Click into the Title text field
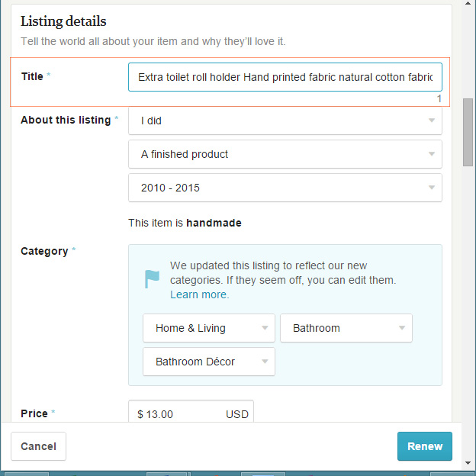The height and width of the screenshot is (476, 476). [285, 77]
